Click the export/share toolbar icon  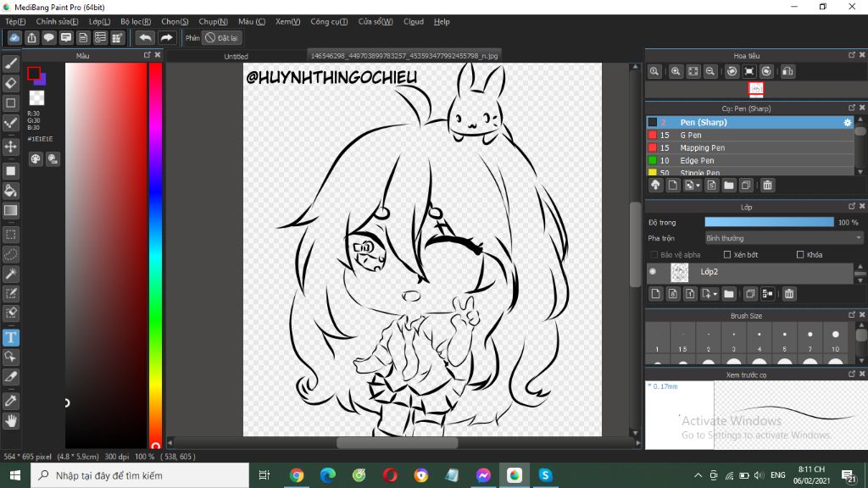31,37
